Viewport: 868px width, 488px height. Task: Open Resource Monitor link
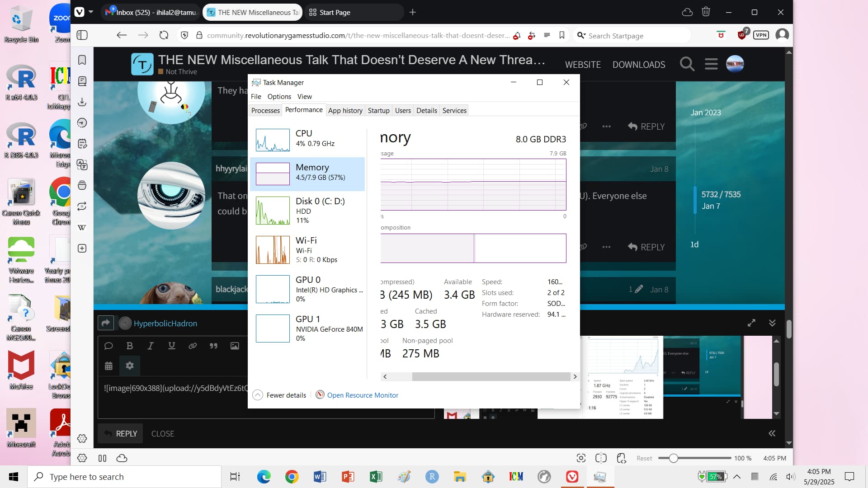click(x=363, y=395)
